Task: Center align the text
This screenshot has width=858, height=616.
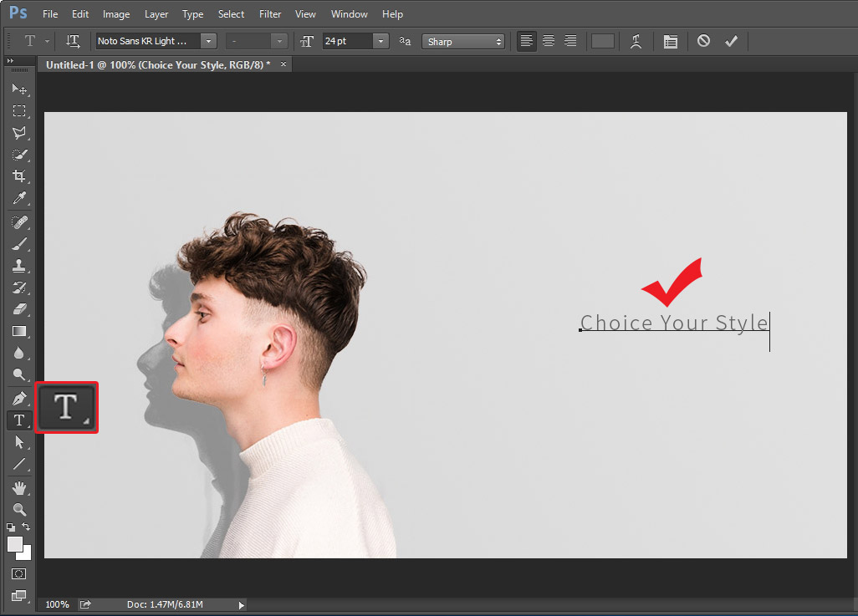Action: (549, 41)
